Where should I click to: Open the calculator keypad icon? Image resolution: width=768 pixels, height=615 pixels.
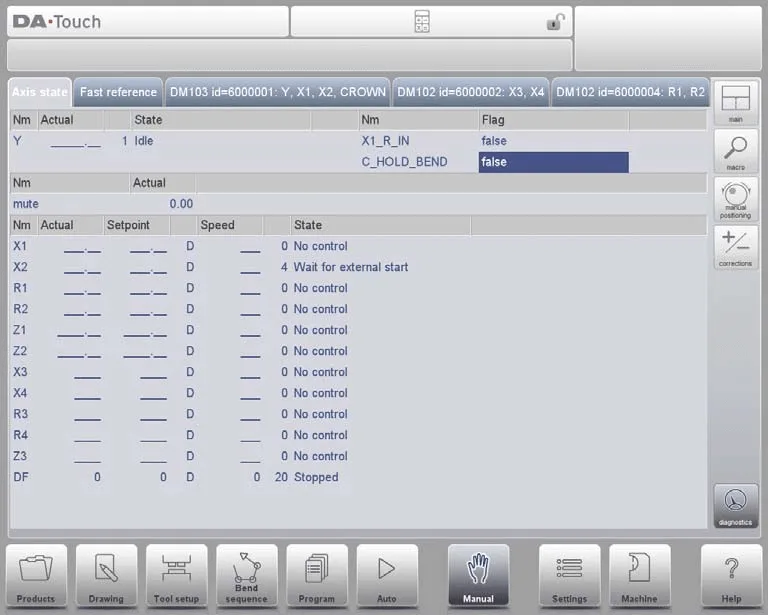(x=422, y=22)
